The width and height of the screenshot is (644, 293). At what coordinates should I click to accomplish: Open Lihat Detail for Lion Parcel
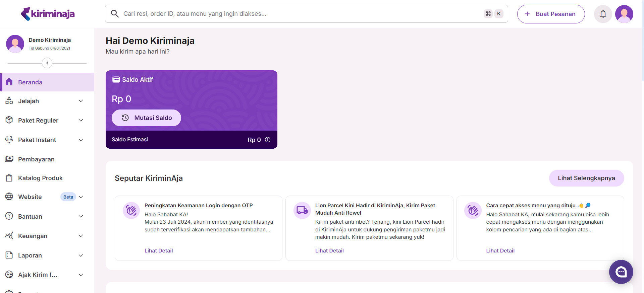(329, 250)
